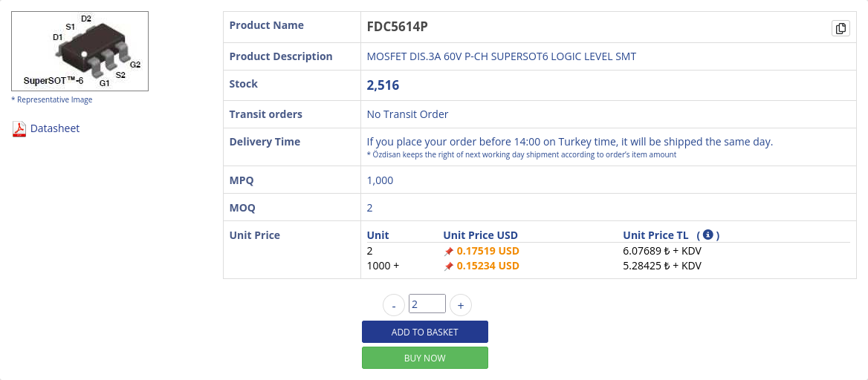Click the No Transit Order text

408,114
